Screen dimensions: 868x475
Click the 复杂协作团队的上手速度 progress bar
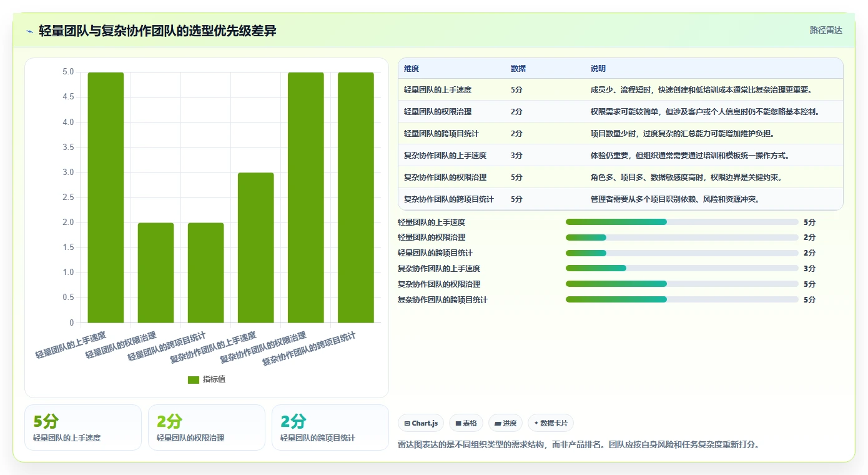682,268
